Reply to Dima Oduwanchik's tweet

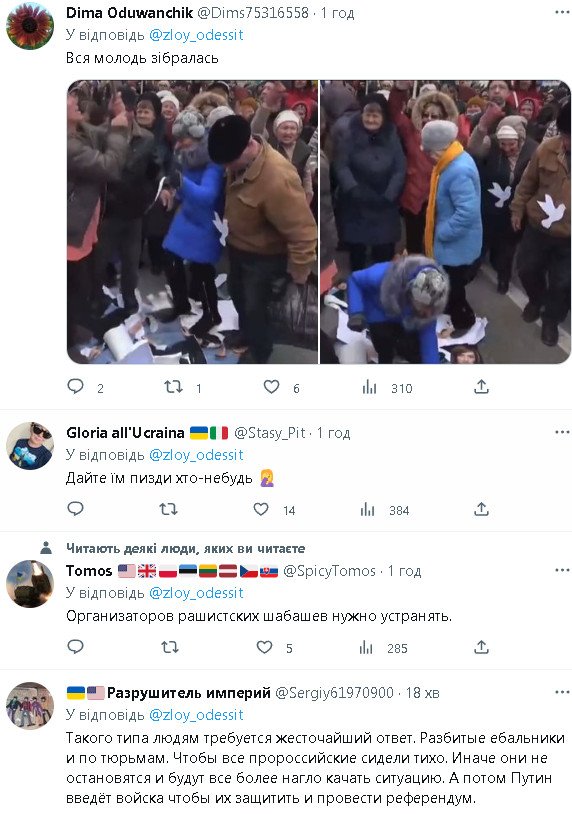[x=76, y=387]
